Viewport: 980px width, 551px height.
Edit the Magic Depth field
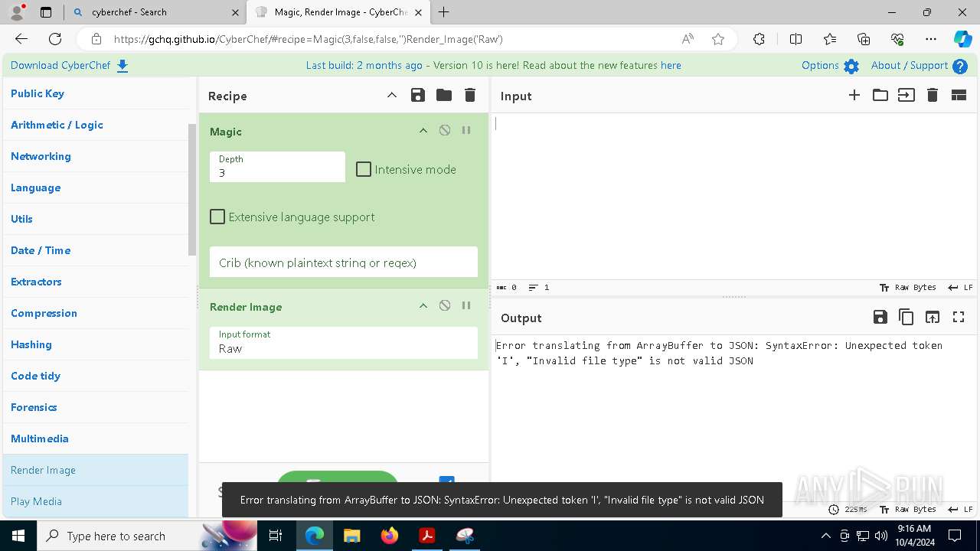click(277, 167)
